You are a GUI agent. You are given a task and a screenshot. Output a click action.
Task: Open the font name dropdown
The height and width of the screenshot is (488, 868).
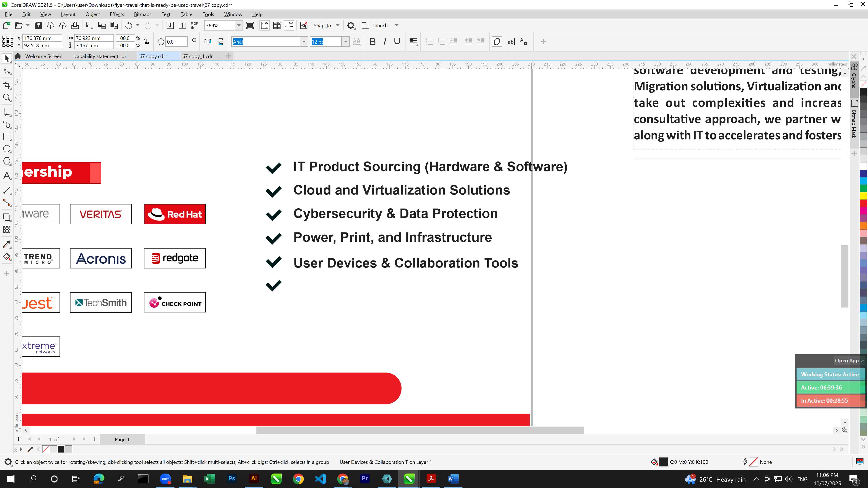(x=304, y=42)
